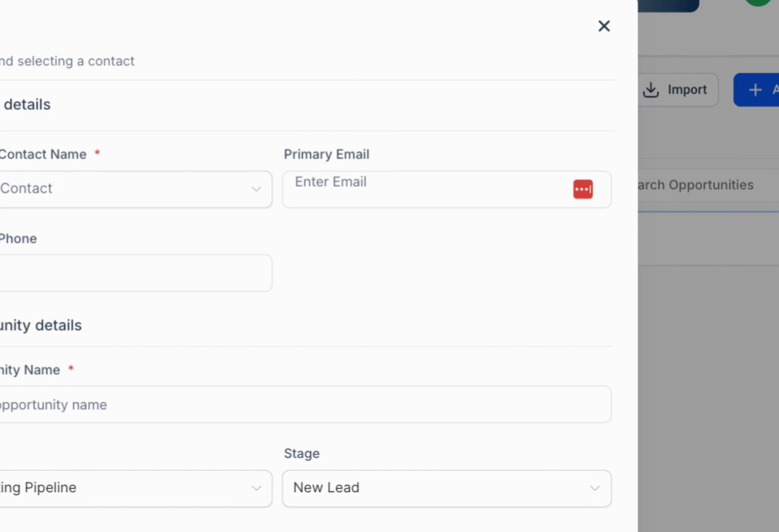The width and height of the screenshot is (779, 532).
Task: Click the download arrow icon beside Import
Action: click(651, 90)
